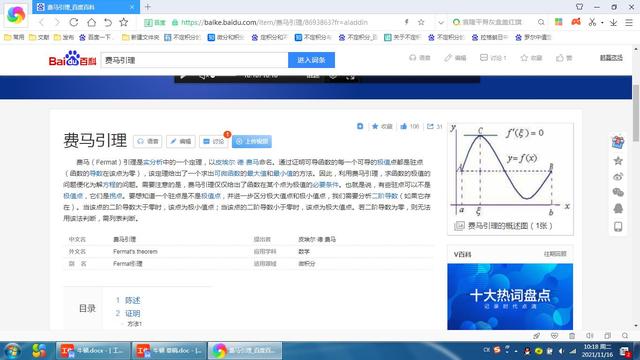Open the 十大热词盘点 banner
Viewport: 640px width, 360px height.
point(510,297)
